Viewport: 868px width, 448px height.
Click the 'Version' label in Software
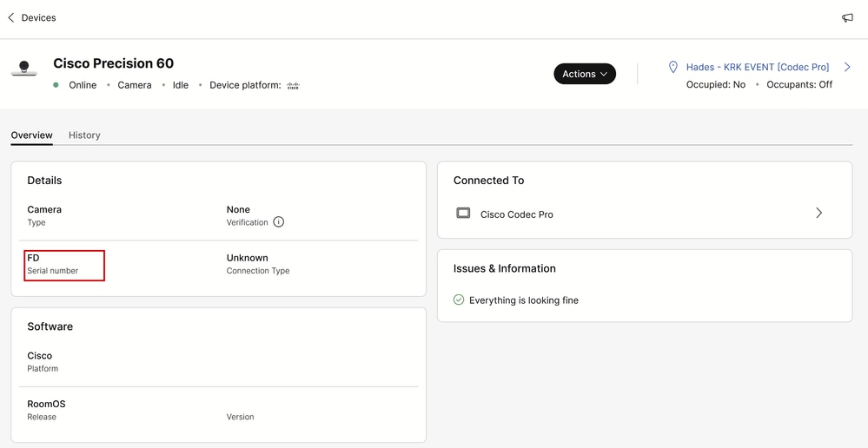(x=241, y=417)
